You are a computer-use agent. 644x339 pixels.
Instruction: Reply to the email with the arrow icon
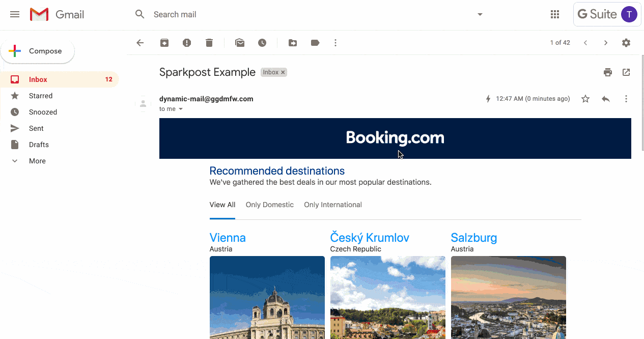606,99
